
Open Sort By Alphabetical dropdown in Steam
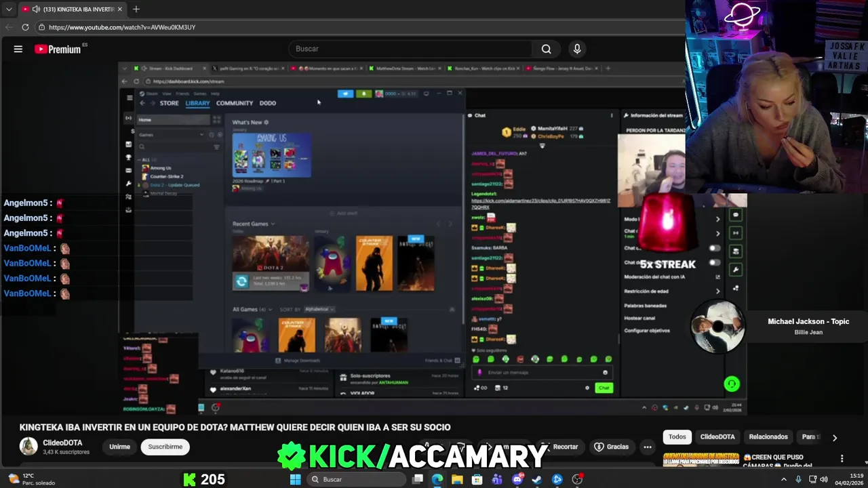319,309
